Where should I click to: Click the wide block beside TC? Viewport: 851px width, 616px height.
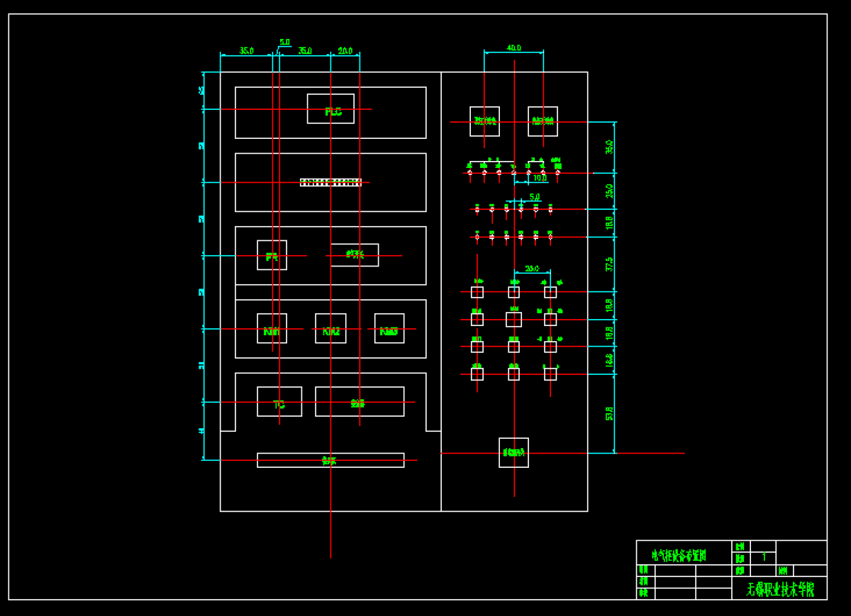(360, 403)
